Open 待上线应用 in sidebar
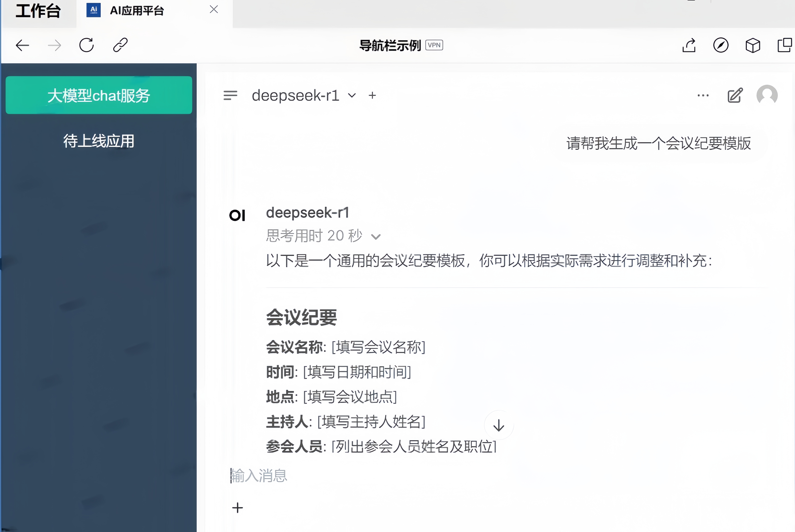Viewport: 795px width, 532px height. coord(99,141)
